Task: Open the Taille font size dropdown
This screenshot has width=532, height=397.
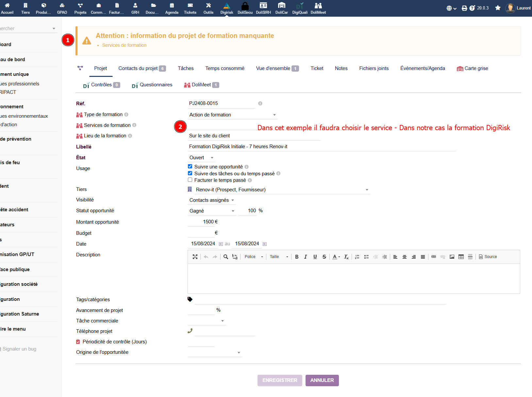Action: click(x=279, y=257)
